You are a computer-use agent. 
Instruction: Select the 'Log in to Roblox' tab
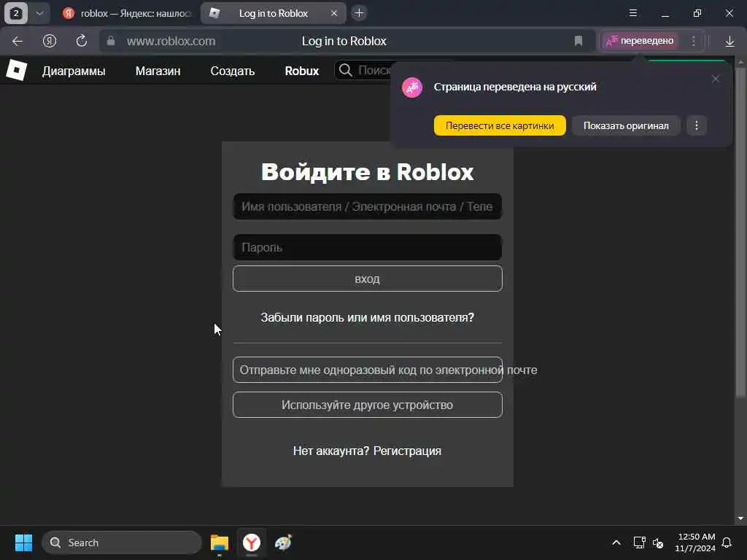(274, 13)
